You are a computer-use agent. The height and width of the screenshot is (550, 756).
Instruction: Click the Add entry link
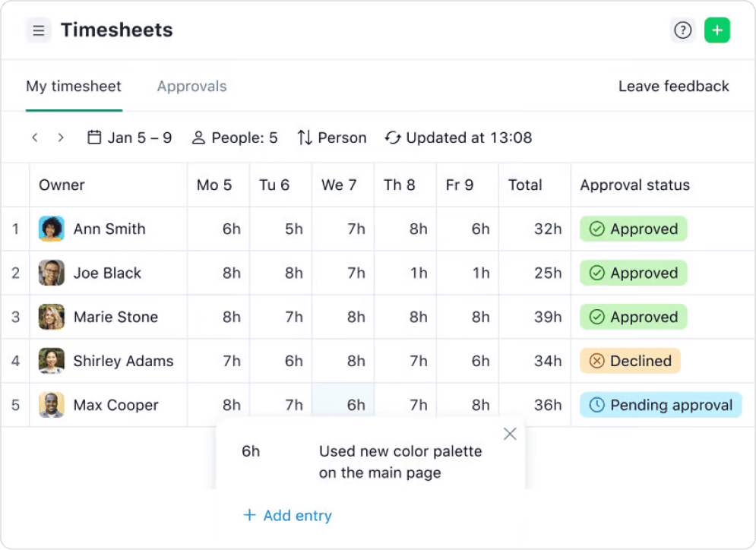287,515
